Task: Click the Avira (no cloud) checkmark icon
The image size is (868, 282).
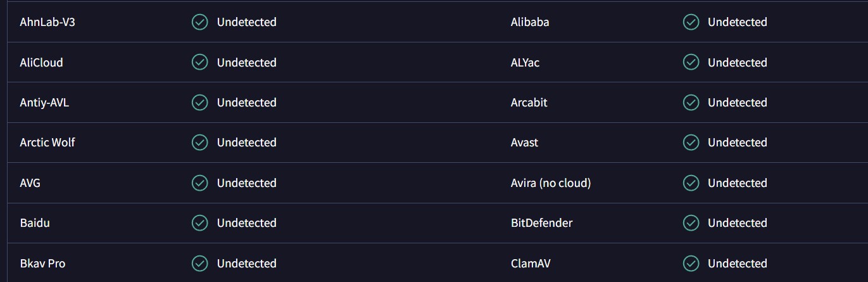Action: [x=691, y=183]
